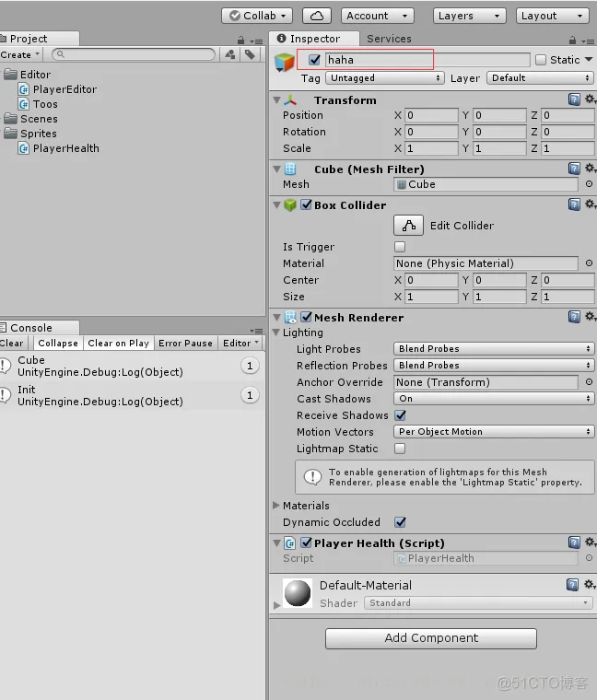
Task: Uncheck Receive Shadows
Action: coord(400,415)
